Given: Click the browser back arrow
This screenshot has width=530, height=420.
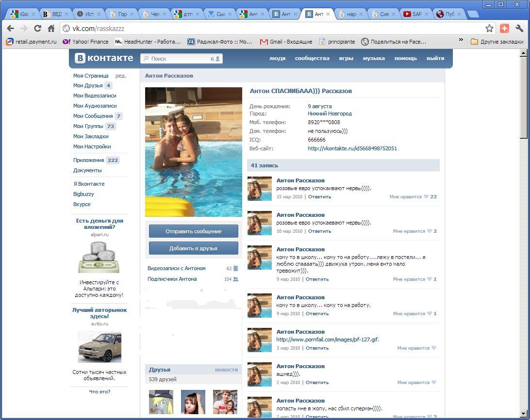Looking at the screenshot, I should 10,29.
